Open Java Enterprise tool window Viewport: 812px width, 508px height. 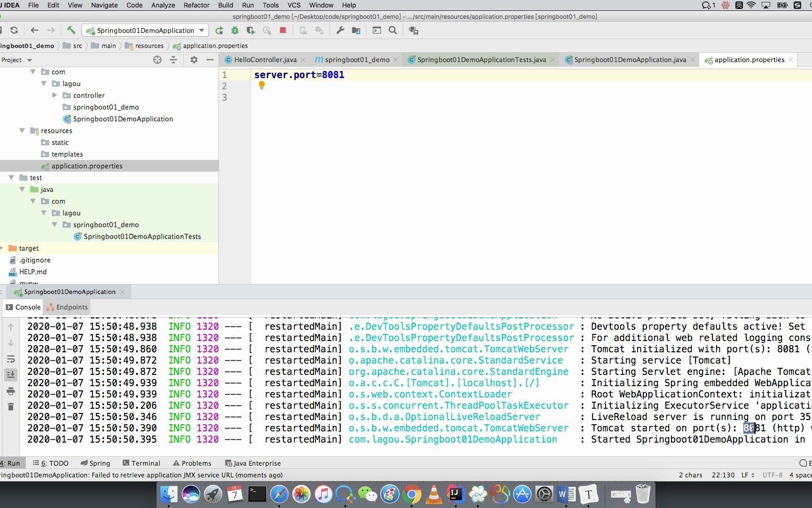pyautogui.click(x=253, y=463)
